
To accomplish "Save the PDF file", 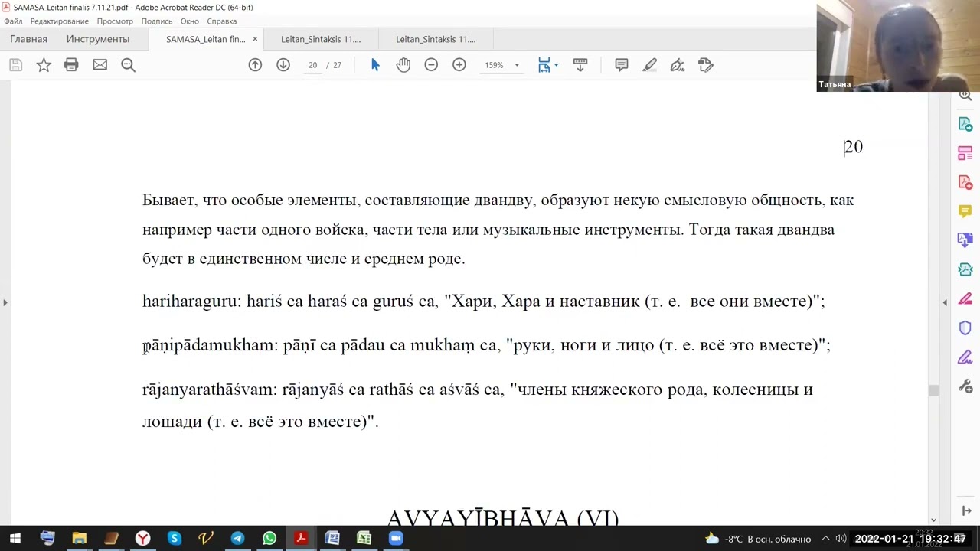I will [15, 65].
